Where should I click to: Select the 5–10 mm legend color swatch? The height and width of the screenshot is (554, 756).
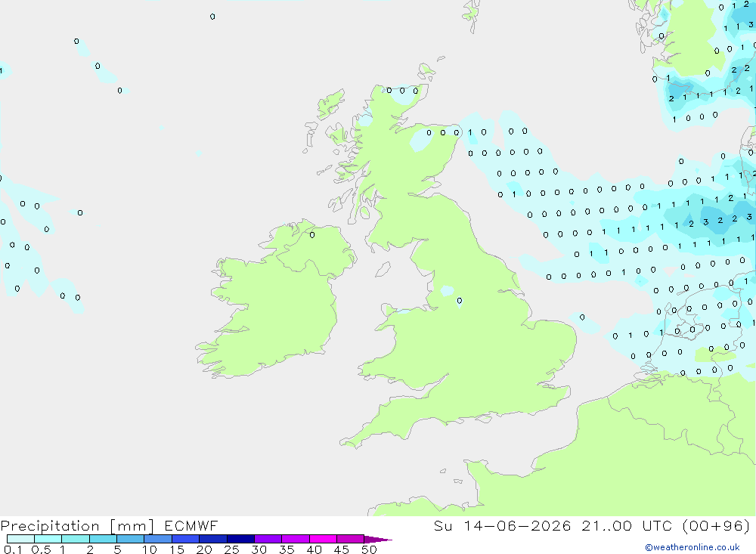tap(131, 539)
